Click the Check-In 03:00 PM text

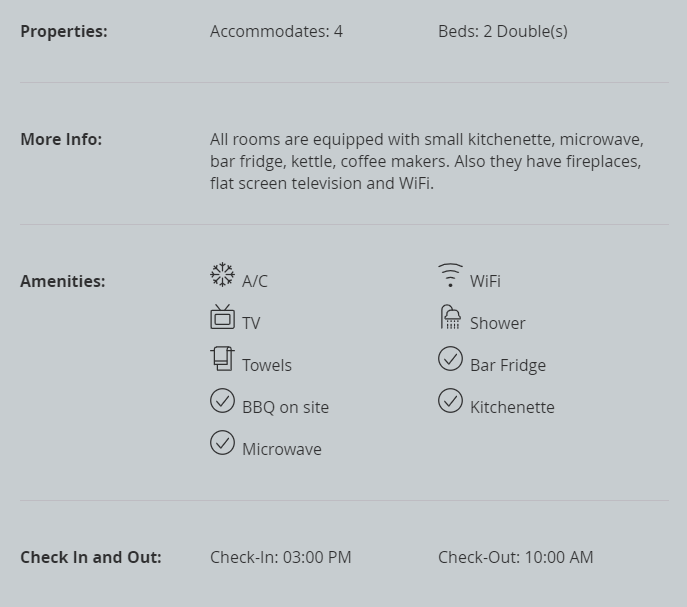click(x=280, y=557)
